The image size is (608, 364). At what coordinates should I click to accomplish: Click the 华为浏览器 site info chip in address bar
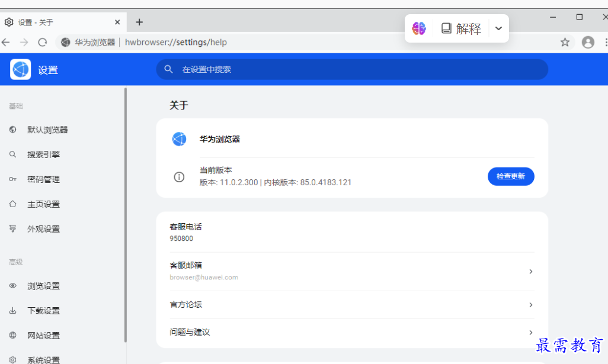88,42
